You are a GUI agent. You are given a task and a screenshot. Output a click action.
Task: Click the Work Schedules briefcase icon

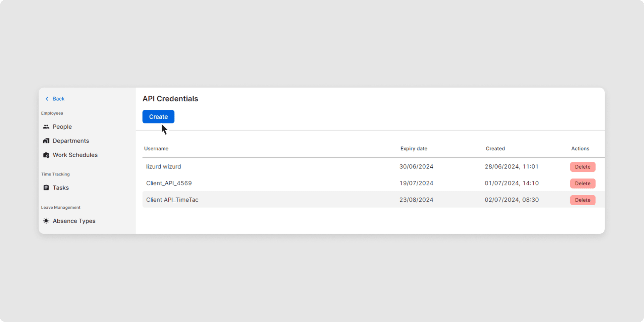click(x=46, y=155)
